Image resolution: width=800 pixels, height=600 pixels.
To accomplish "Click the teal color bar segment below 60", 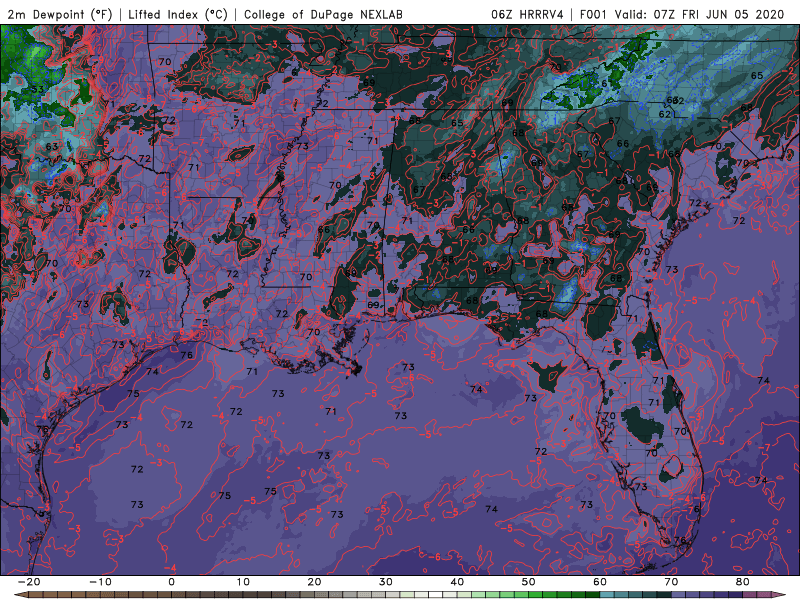I will coord(607,595).
